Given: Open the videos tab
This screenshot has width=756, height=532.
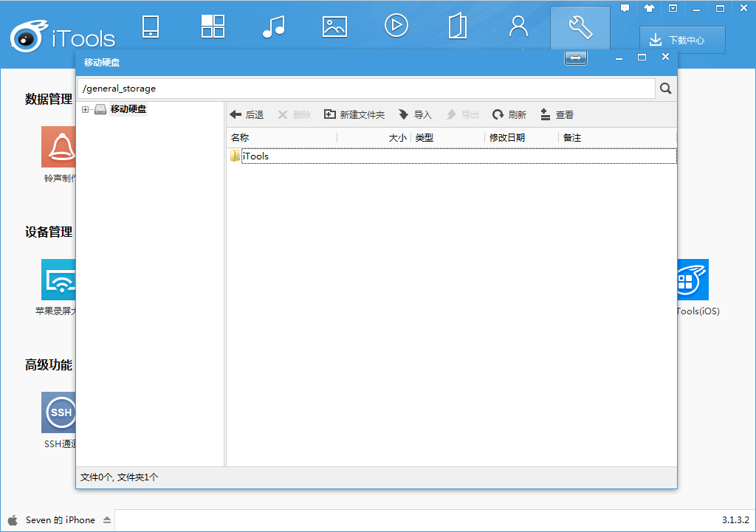Looking at the screenshot, I should click(x=396, y=26).
